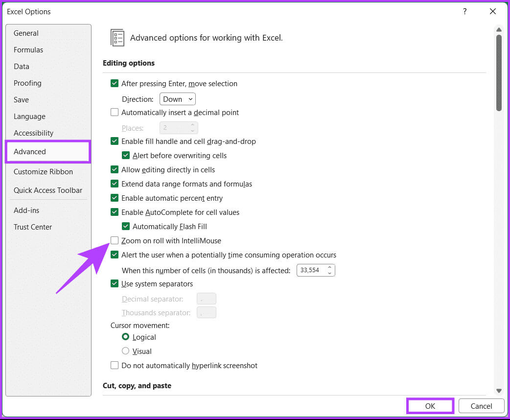Screen dimensions: 510x420
Task: Toggle Enable automatic percent entry
Action: click(115, 198)
